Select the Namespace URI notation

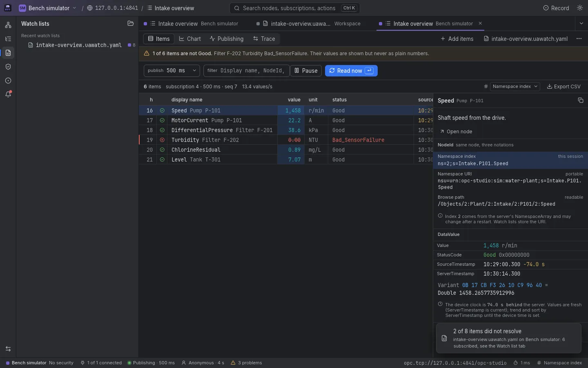(x=510, y=180)
